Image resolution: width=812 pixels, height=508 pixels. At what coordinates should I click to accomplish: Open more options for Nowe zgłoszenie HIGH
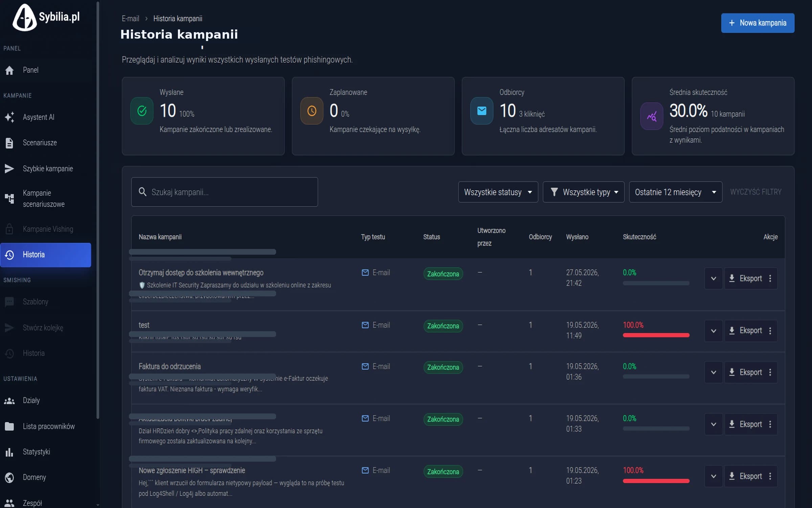pos(770,476)
